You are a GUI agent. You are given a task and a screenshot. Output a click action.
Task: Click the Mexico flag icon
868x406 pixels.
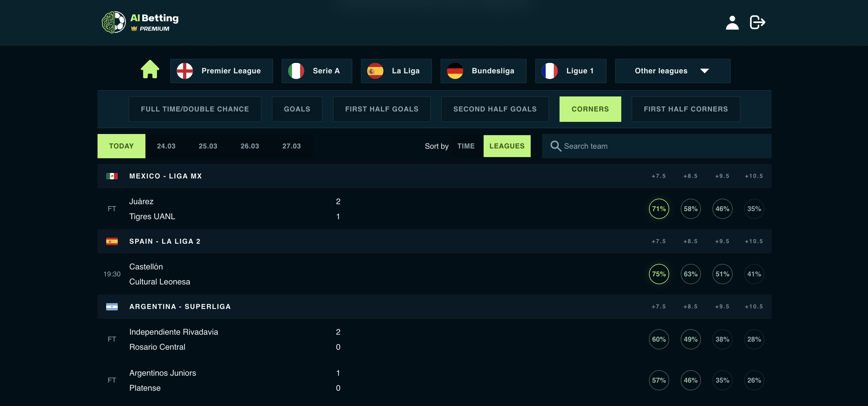click(x=112, y=176)
